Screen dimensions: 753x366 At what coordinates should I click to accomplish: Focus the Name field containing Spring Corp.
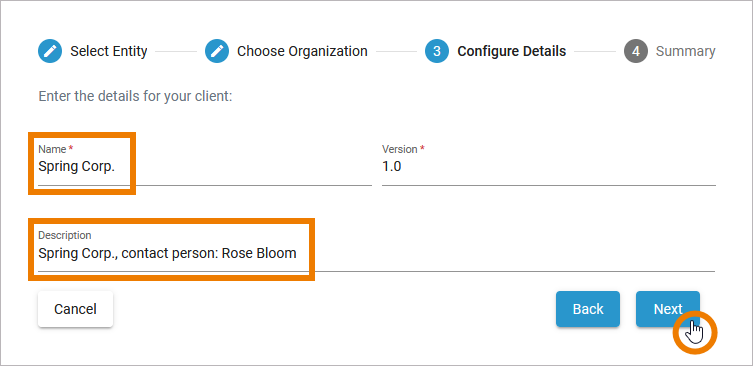pos(205,164)
